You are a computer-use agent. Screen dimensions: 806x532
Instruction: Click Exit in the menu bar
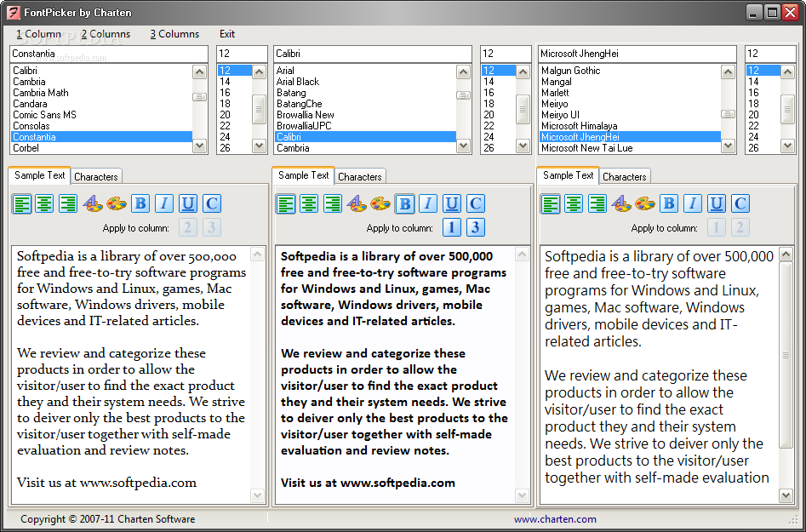(x=227, y=34)
